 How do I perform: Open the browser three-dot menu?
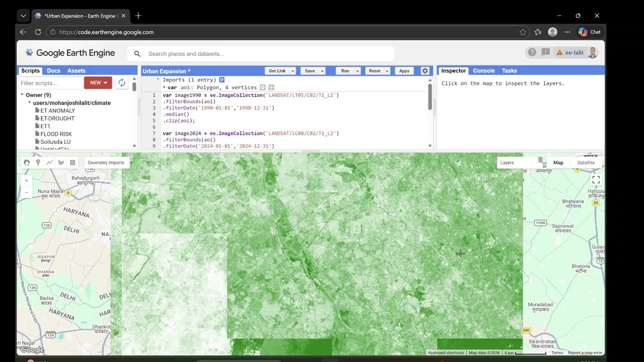pos(568,32)
